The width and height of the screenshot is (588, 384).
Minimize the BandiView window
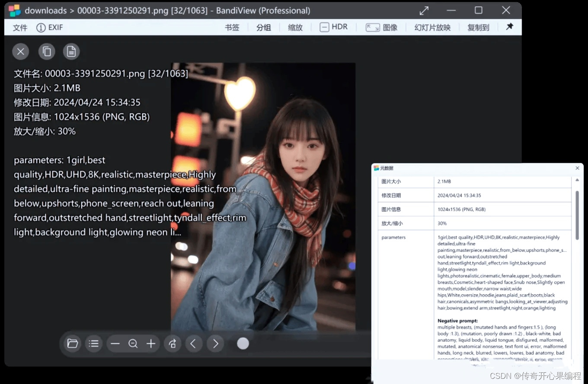[451, 10]
